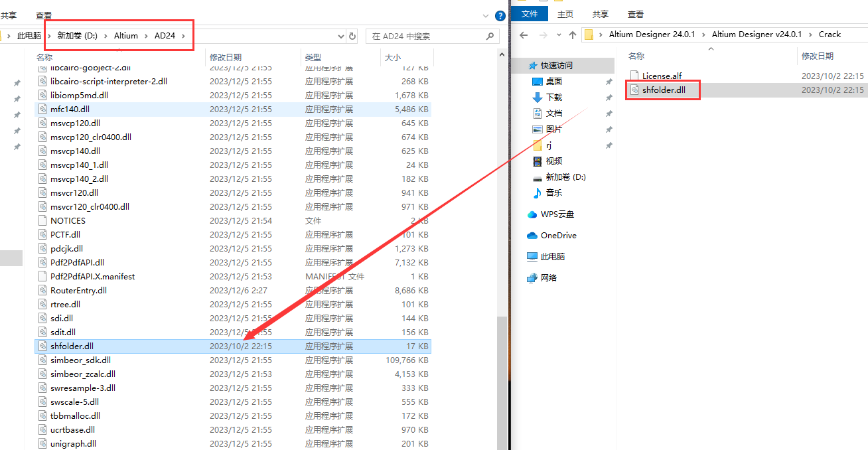Select License.alf file icon
Screen dimensions: 868x450
coord(634,76)
